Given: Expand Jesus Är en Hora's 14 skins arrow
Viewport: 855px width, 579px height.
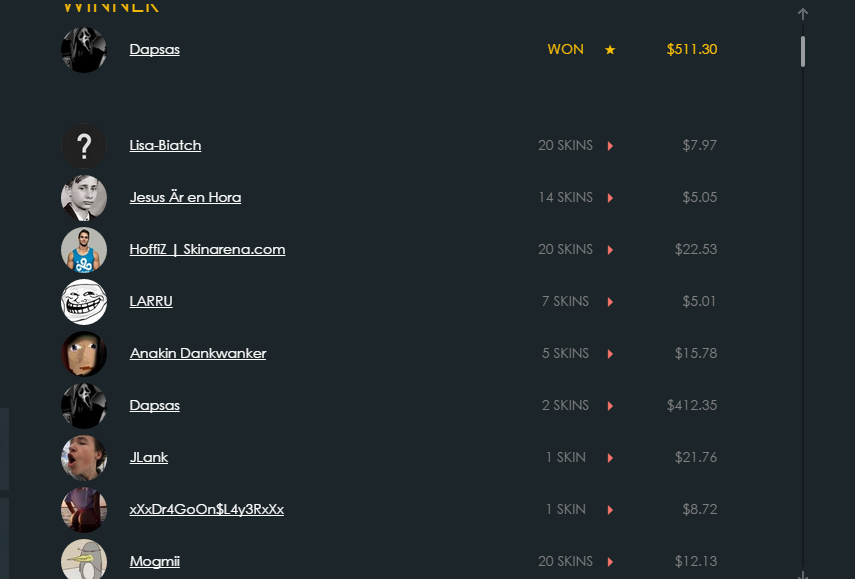Looking at the screenshot, I should (610, 198).
